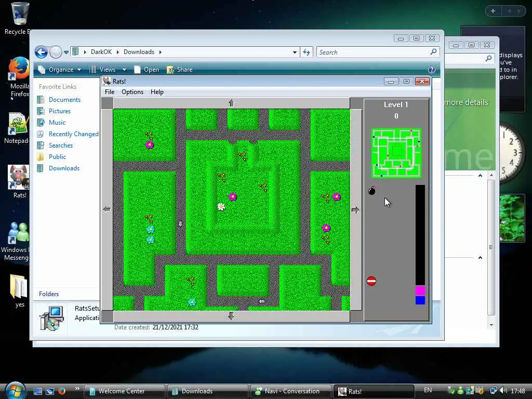Open the Organize dropdown
This screenshot has height=399, width=532.
point(60,70)
